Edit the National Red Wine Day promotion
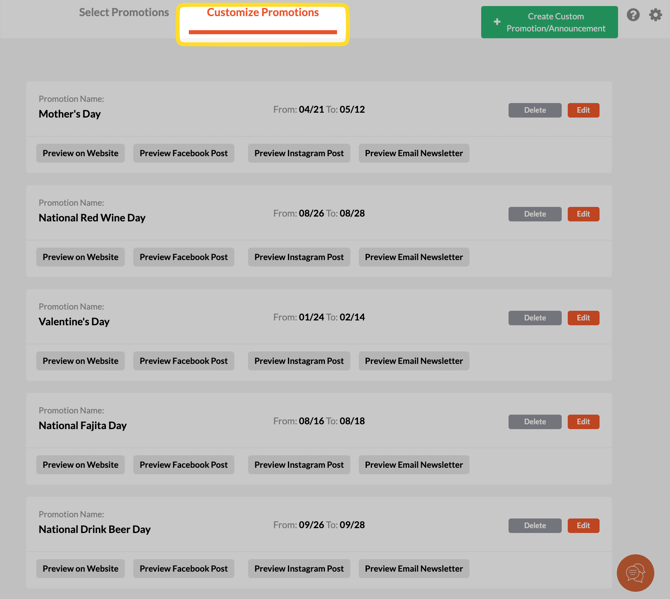The height and width of the screenshot is (599, 670). pyautogui.click(x=583, y=214)
